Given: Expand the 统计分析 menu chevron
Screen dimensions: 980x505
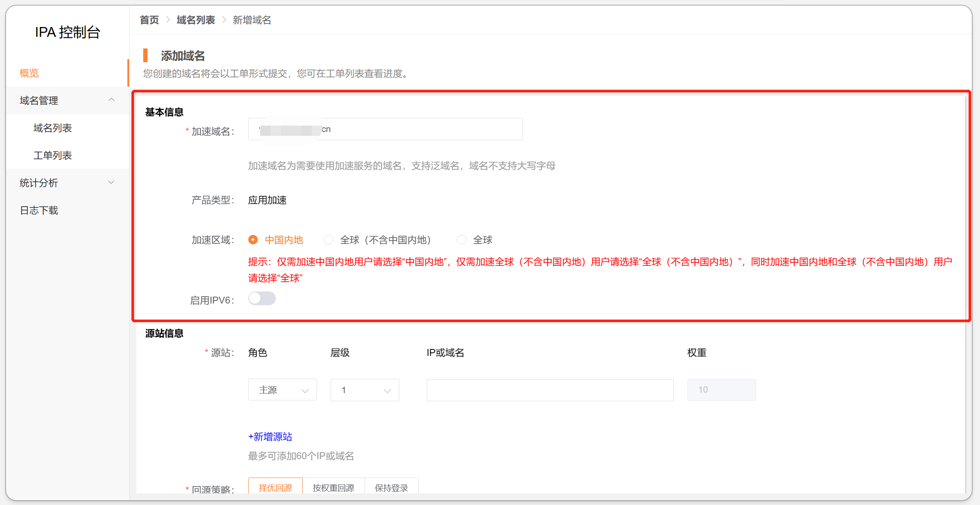Looking at the screenshot, I should pyautogui.click(x=112, y=183).
